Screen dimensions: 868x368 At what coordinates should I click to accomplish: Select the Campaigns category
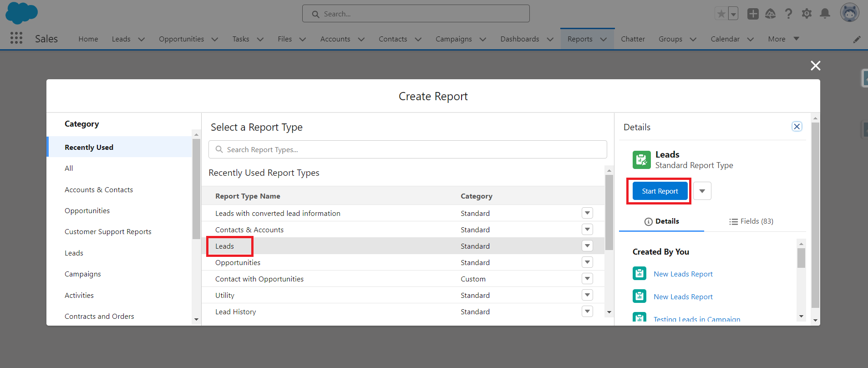pos(83,274)
